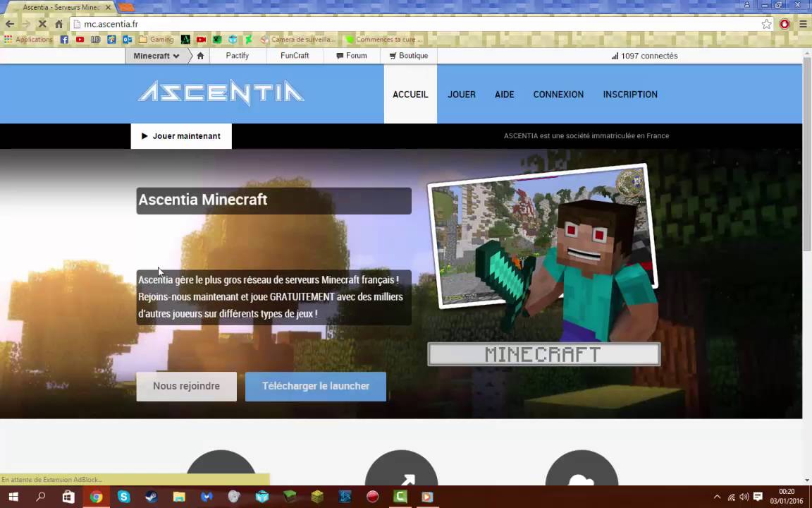Image resolution: width=812 pixels, height=508 pixels.
Task: Click the Nous rejoindre button
Action: [x=186, y=386]
